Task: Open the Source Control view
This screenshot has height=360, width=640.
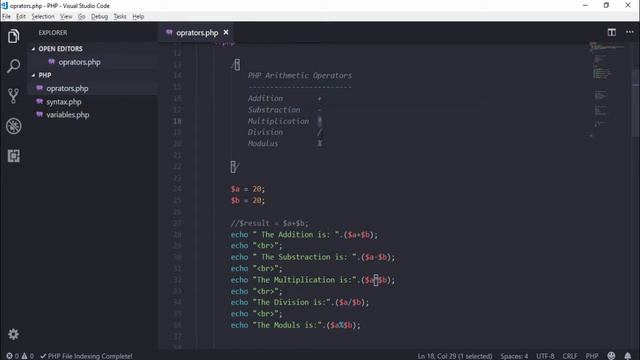Action: click(x=13, y=96)
